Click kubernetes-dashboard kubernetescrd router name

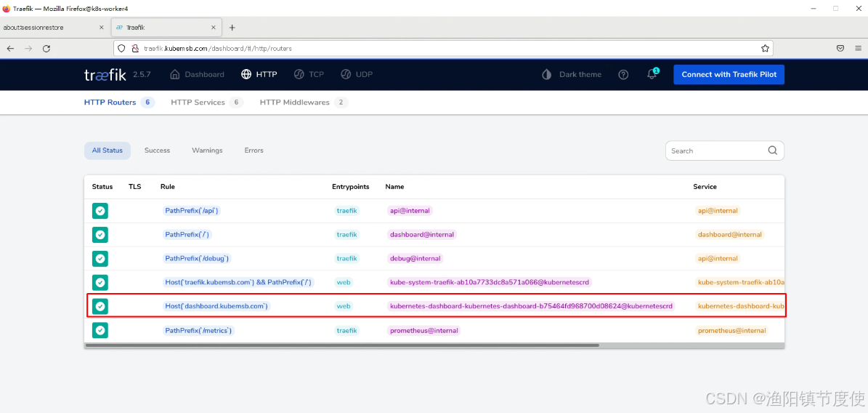[532, 306]
